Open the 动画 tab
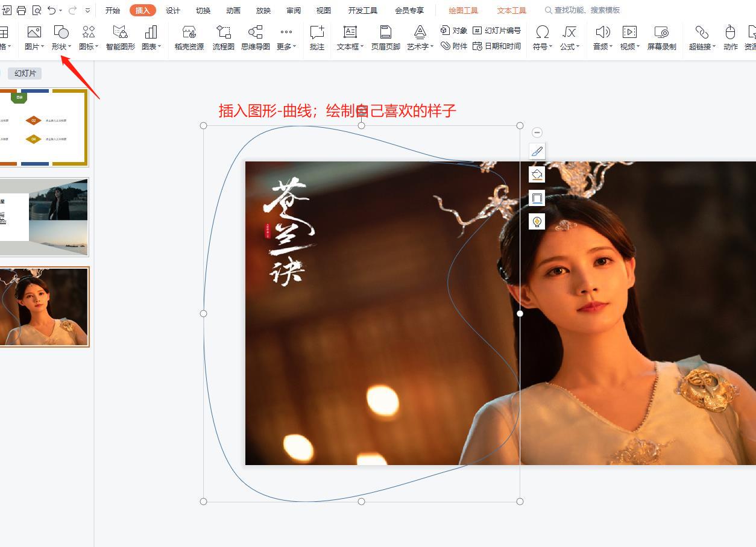This screenshot has height=547, width=756. [233, 10]
